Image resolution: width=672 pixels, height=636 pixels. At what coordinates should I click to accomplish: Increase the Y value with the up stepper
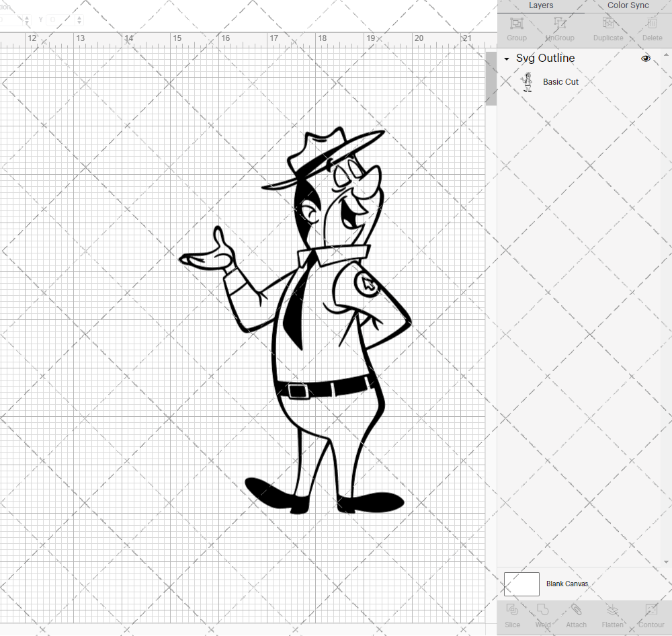pos(79,17)
